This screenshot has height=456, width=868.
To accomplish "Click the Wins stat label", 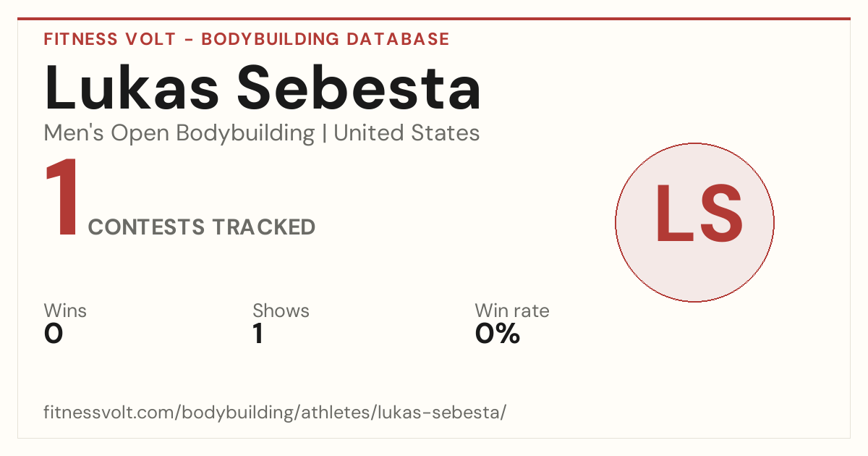I will pyautogui.click(x=65, y=311).
